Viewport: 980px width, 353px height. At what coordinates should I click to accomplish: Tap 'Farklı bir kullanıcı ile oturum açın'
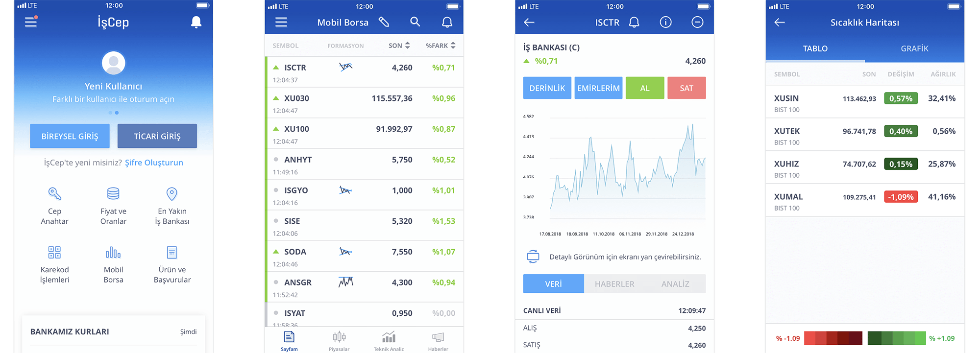[113, 99]
